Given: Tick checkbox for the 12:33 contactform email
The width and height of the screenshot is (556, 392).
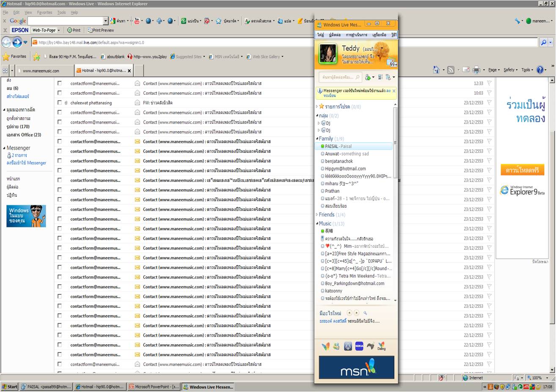Looking at the screenshot, I should [60, 83].
